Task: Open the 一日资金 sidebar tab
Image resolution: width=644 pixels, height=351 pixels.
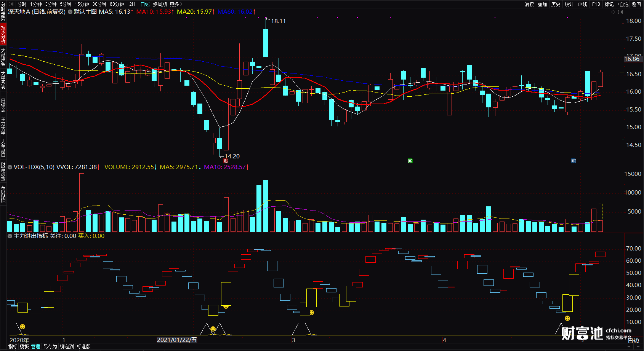Action: pos(3,103)
